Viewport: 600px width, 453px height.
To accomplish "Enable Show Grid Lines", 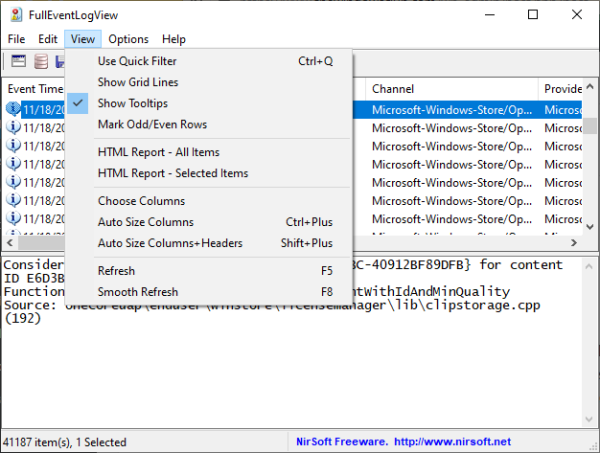I will 138,82.
